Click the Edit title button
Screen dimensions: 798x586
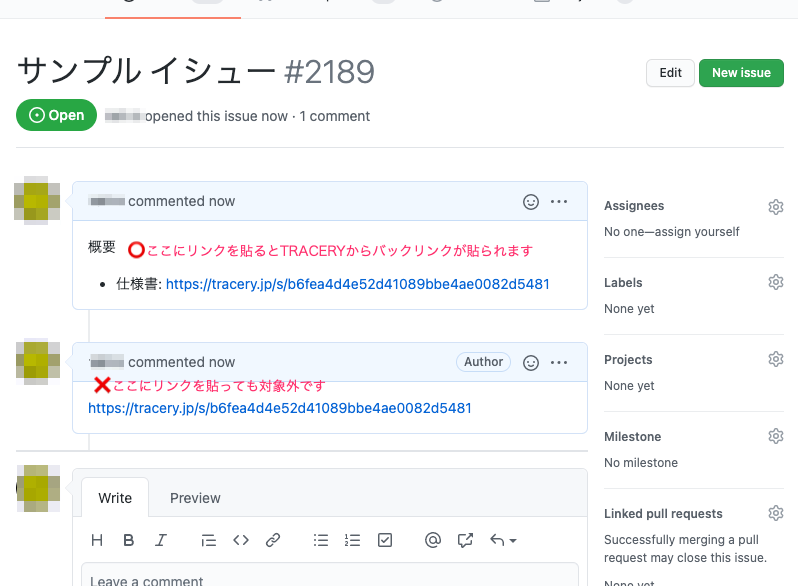(670, 73)
